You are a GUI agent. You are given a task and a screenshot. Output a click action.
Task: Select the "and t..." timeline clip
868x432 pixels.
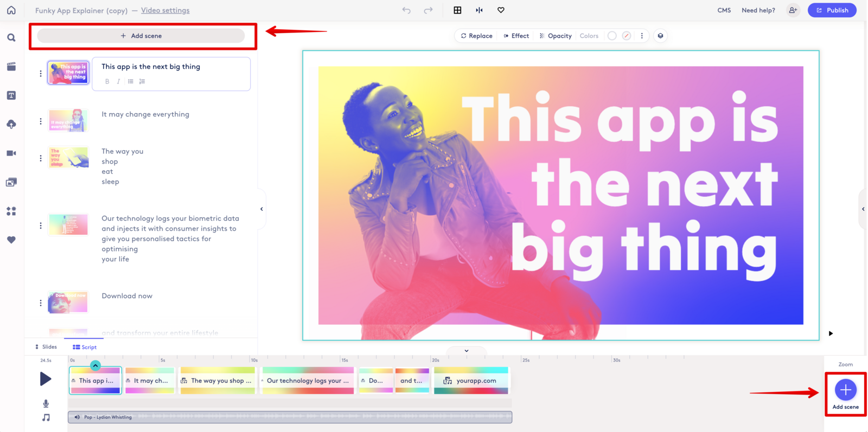click(x=412, y=381)
